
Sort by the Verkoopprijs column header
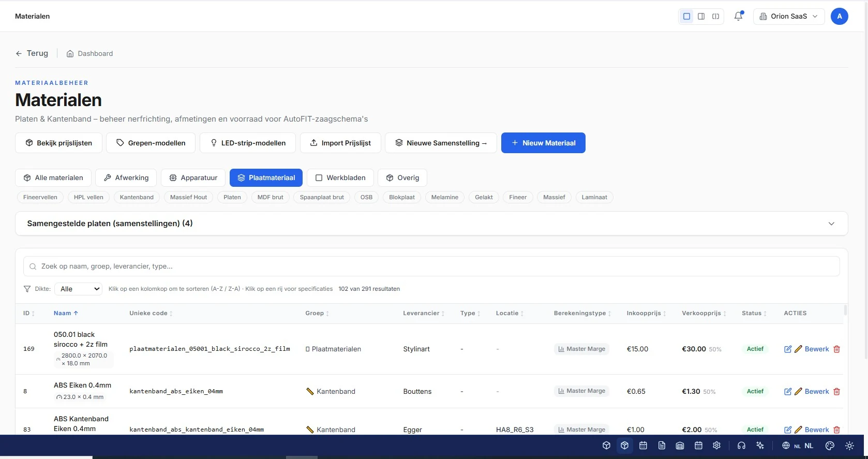point(704,314)
